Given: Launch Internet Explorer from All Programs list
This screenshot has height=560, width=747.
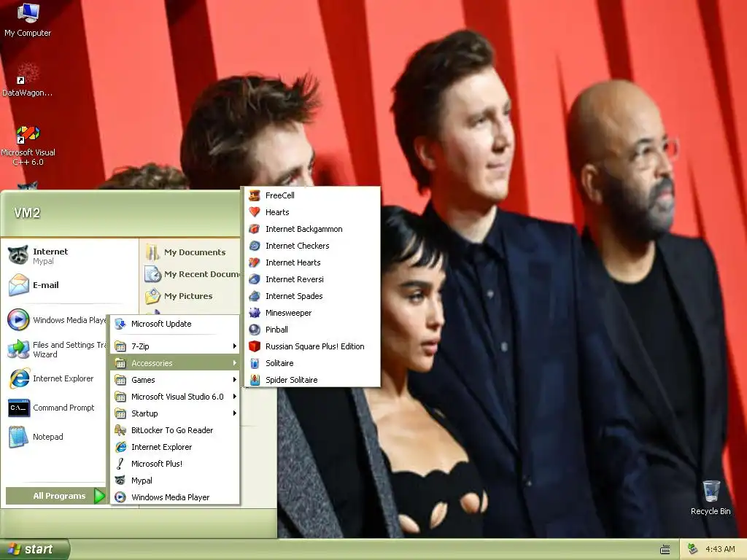Looking at the screenshot, I should tap(175, 447).
